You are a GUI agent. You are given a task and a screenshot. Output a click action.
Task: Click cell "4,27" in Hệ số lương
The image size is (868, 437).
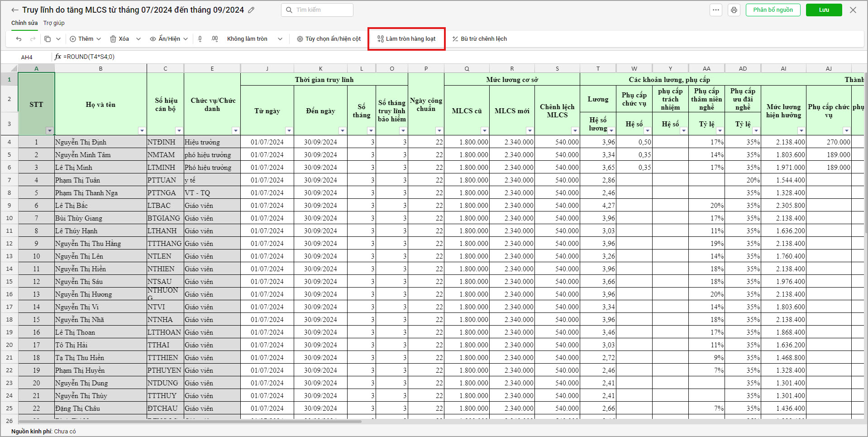(x=598, y=205)
